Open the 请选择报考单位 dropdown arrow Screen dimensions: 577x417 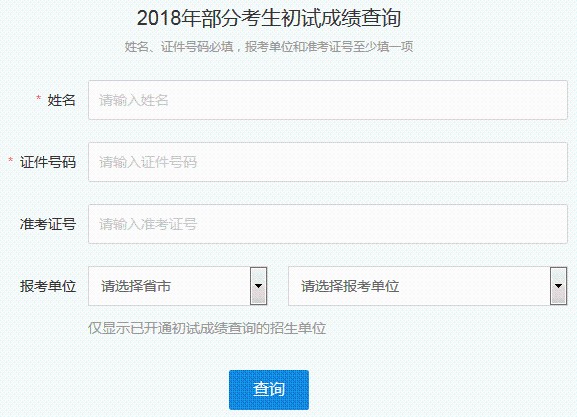pyautogui.click(x=558, y=286)
